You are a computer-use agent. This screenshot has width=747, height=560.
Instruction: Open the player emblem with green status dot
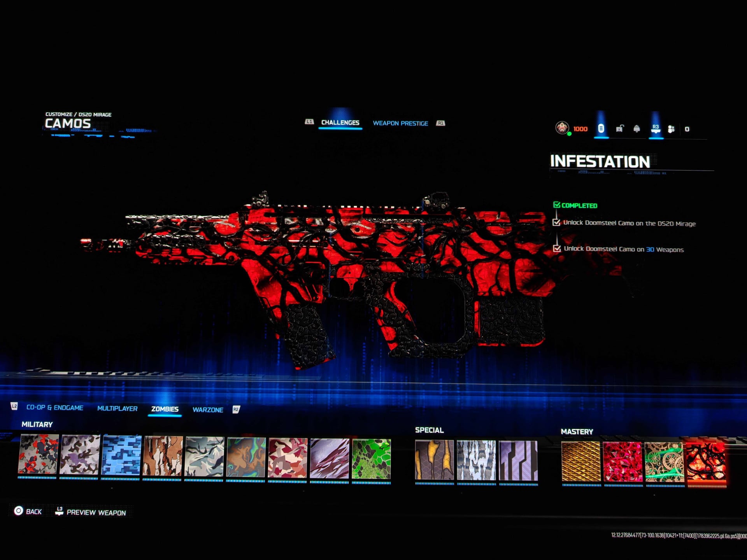click(x=562, y=128)
